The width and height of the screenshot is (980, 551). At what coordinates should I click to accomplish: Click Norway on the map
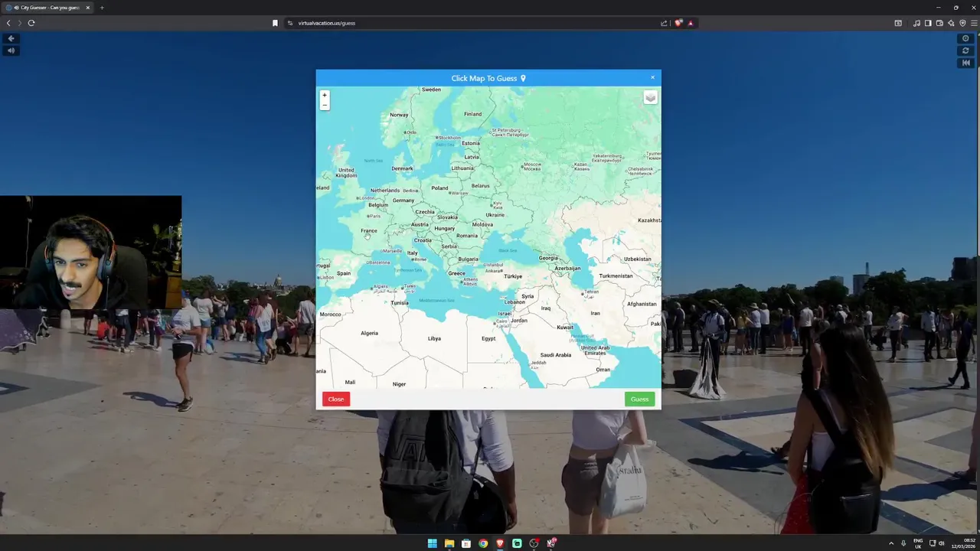399,115
